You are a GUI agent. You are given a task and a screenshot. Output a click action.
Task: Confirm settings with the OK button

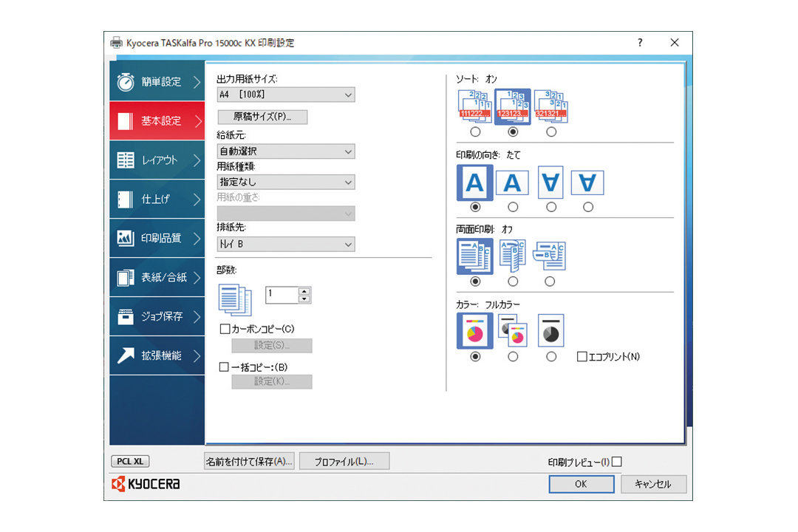point(582,484)
